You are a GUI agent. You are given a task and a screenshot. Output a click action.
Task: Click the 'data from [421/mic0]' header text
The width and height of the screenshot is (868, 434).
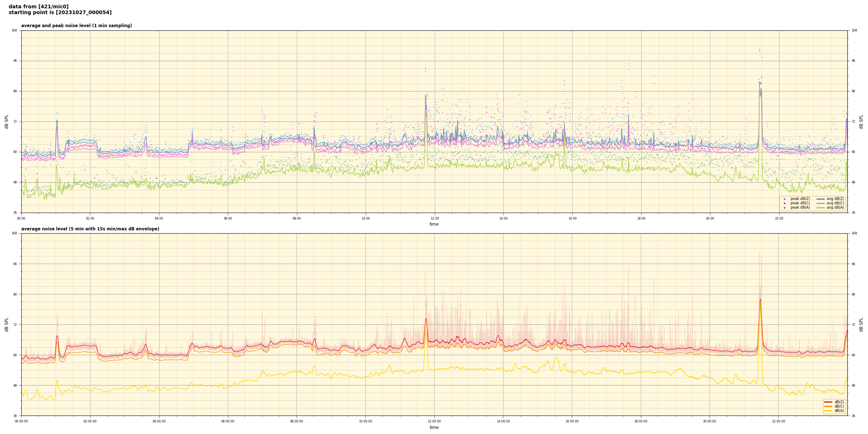tap(38, 7)
